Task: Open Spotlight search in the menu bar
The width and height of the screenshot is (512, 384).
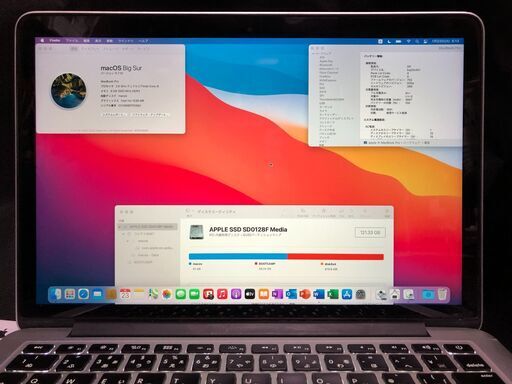Action: pos(417,41)
